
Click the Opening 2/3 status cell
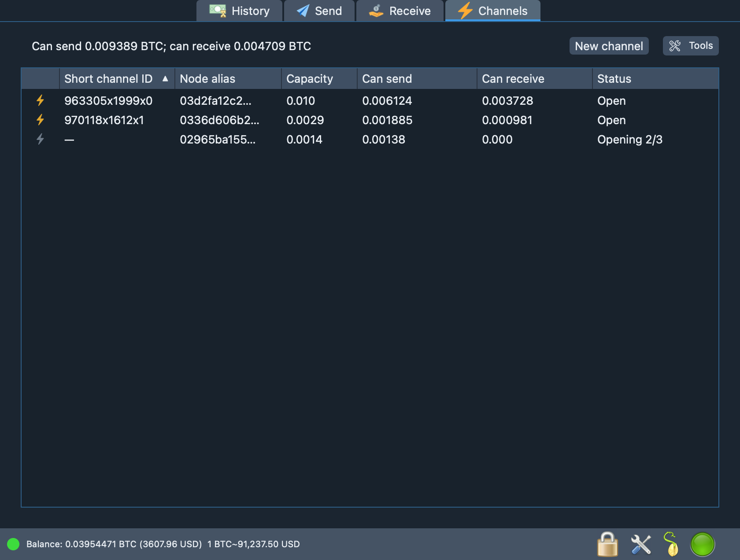pos(630,140)
